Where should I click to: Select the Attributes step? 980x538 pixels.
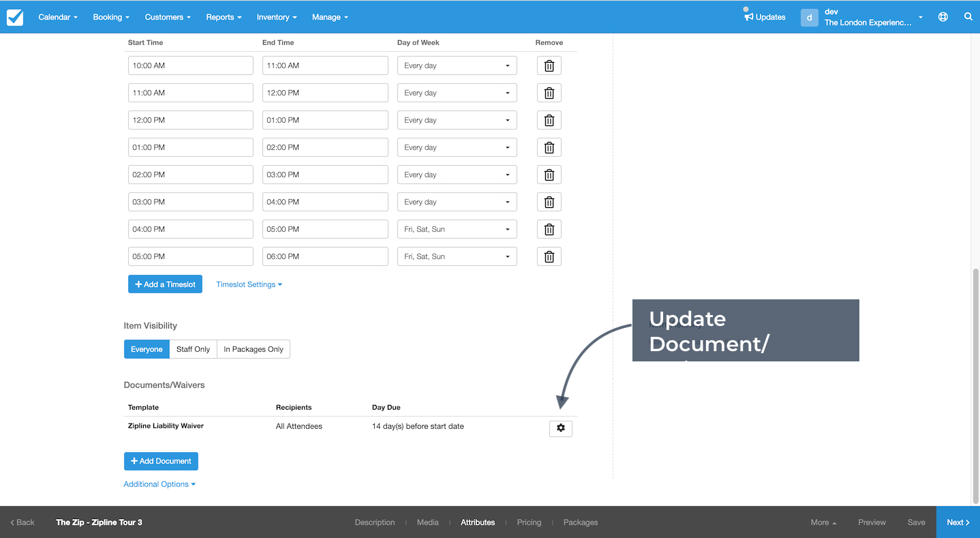(478, 522)
